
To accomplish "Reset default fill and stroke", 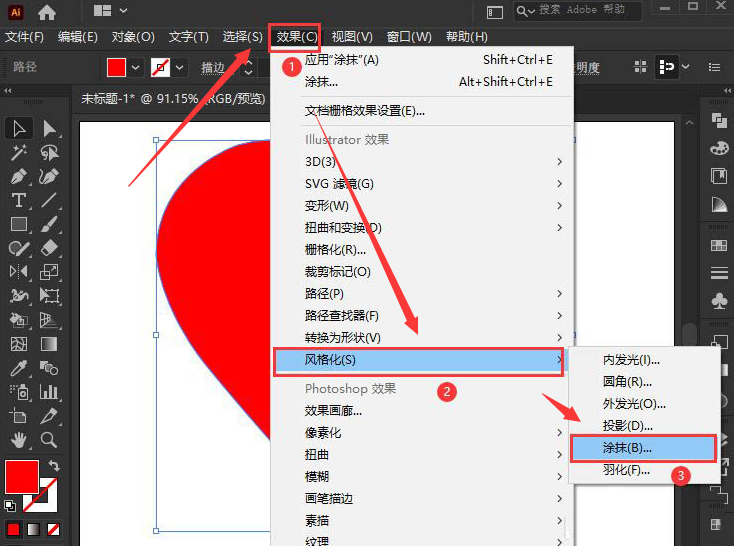I will point(9,506).
